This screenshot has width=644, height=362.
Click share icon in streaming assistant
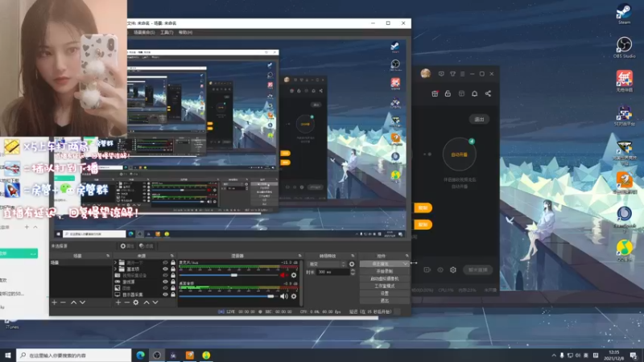click(x=488, y=93)
